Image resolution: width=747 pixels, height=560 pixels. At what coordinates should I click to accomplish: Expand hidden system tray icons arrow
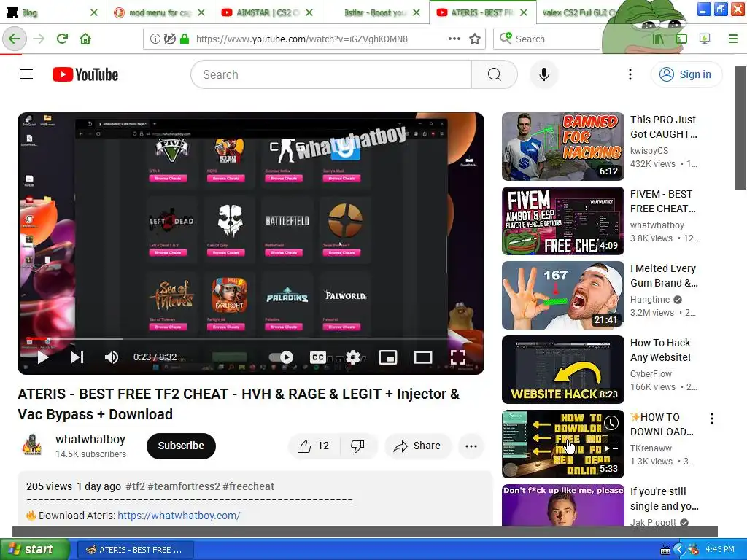tap(679, 550)
